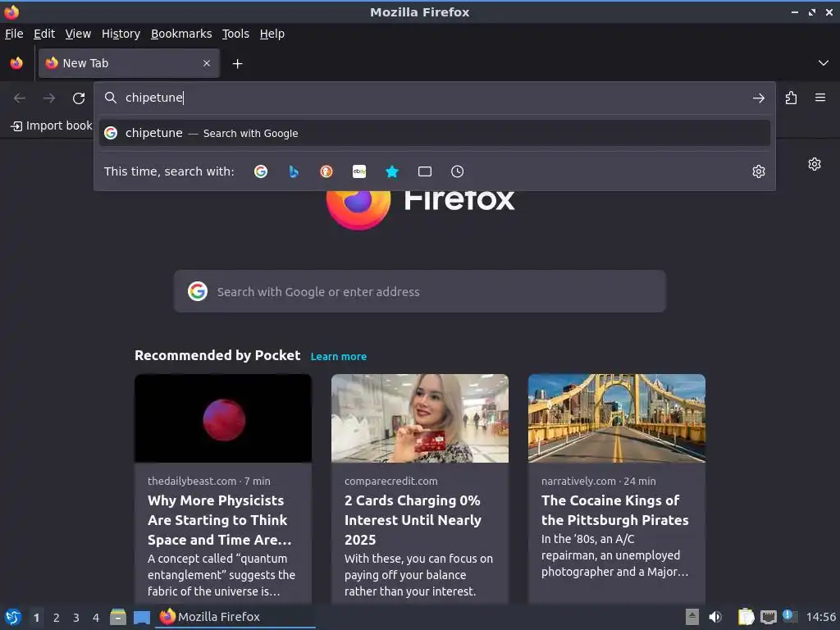Viewport: 840px width, 630px height.
Task: Search bookmarks using the star icon
Action: 392,171
